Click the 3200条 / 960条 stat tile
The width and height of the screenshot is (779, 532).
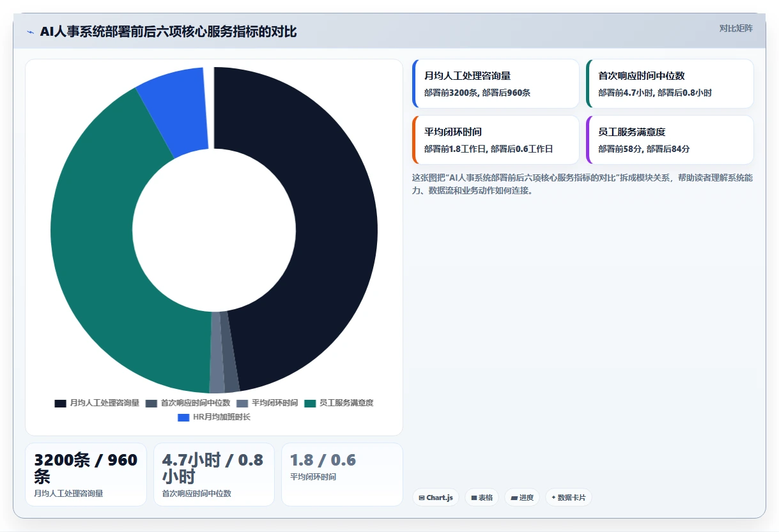tap(86, 475)
